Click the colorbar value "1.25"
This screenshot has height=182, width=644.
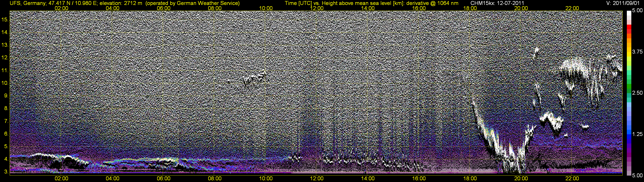click(638, 134)
